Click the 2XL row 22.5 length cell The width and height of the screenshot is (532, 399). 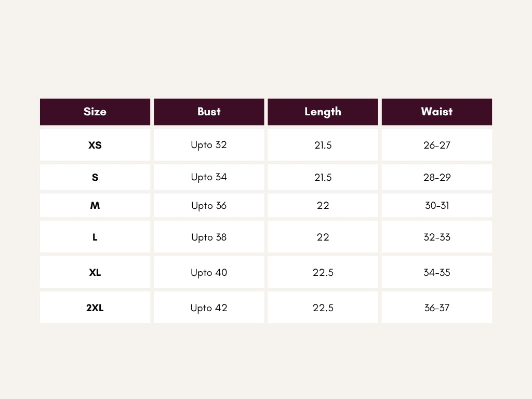(x=323, y=308)
